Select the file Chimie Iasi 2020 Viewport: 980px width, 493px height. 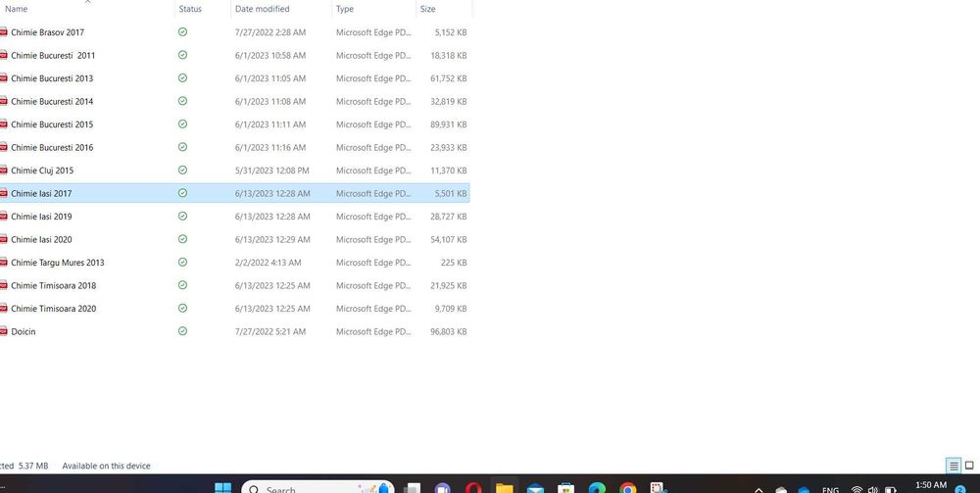pos(41,239)
